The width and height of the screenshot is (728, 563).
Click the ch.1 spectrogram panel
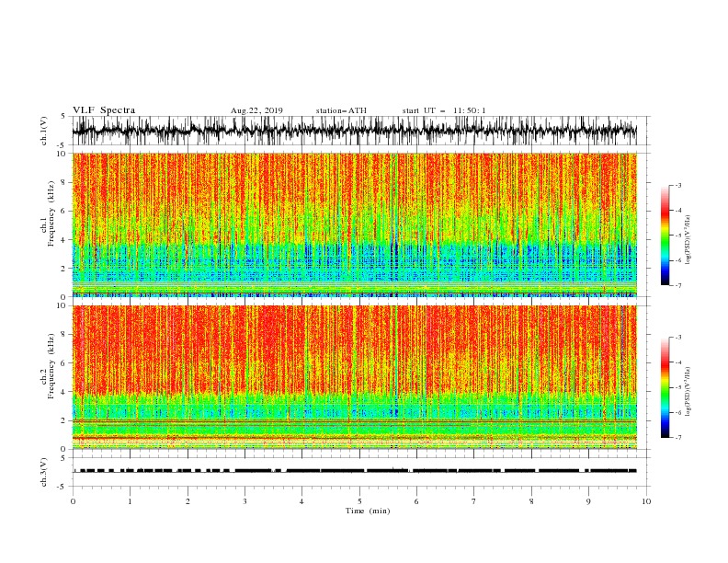[x=354, y=224]
